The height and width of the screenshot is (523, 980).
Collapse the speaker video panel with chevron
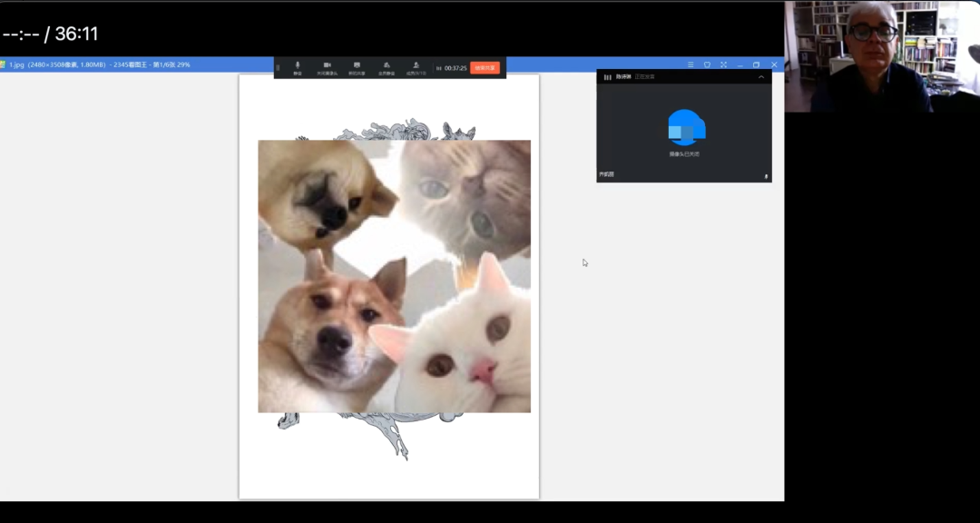pyautogui.click(x=761, y=77)
